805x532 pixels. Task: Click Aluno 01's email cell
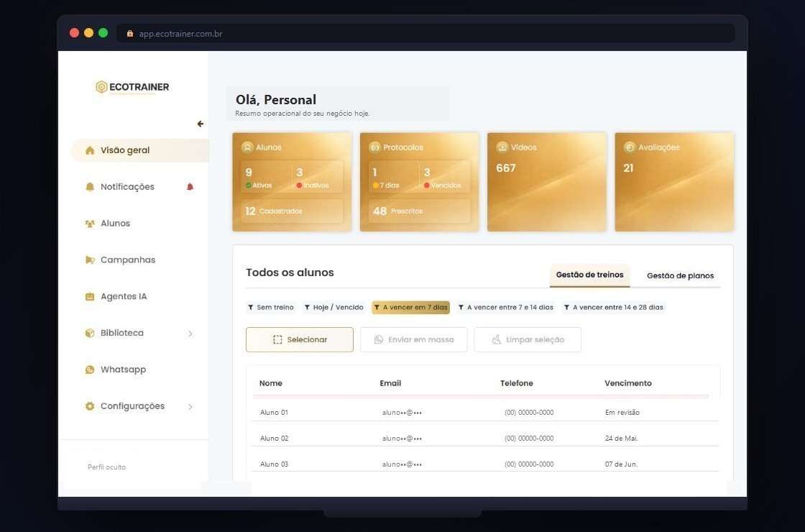pos(402,413)
